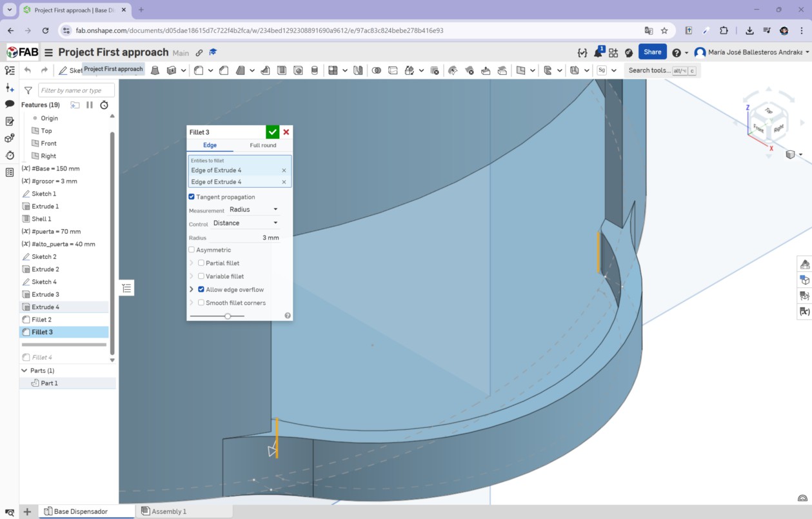This screenshot has width=812, height=519.
Task: Open the configuration variables panel icon
Action: point(804,312)
